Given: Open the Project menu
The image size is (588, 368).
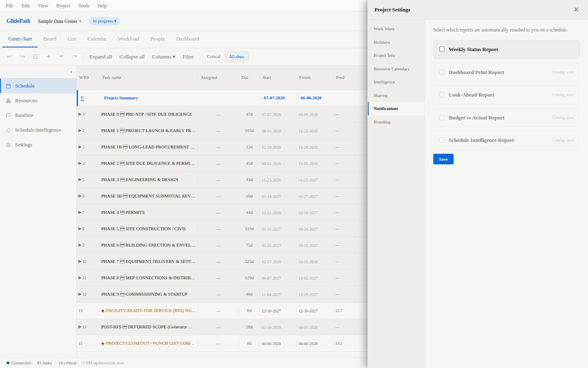Looking at the screenshot, I should point(63,6).
